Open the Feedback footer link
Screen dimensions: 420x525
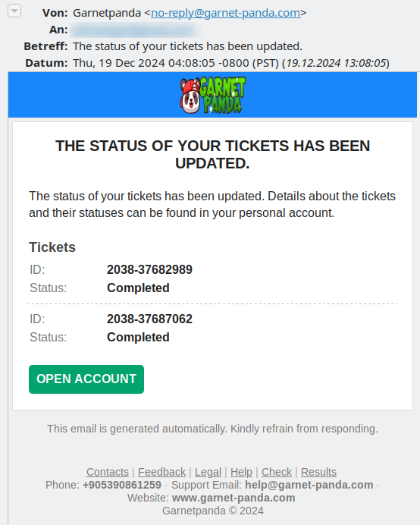[x=161, y=472]
